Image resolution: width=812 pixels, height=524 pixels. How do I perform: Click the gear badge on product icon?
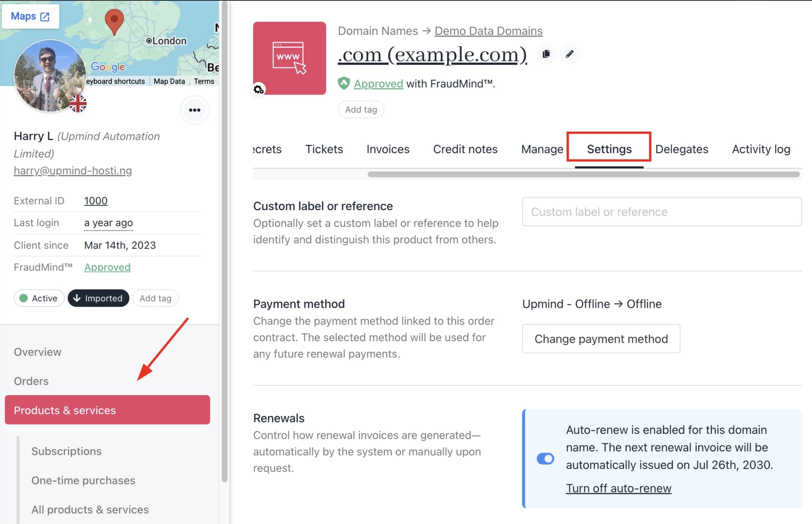[259, 90]
